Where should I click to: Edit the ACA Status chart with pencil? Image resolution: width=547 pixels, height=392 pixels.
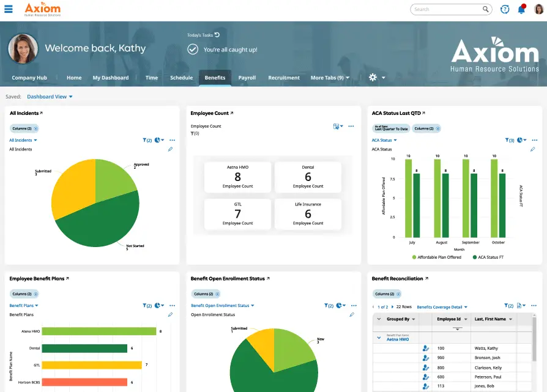pyautogui.click(x=533, y=149)
